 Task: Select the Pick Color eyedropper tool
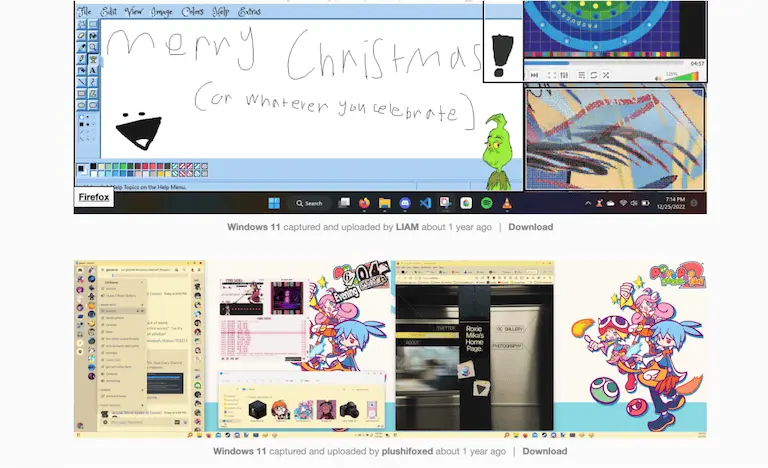[82, 48]
